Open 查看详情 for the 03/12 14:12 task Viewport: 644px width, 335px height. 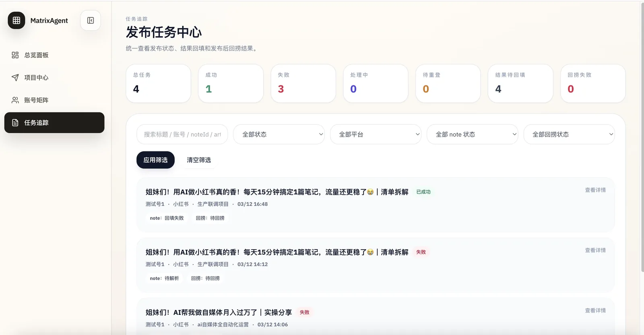pyautogui.click(x=595, y=250)
